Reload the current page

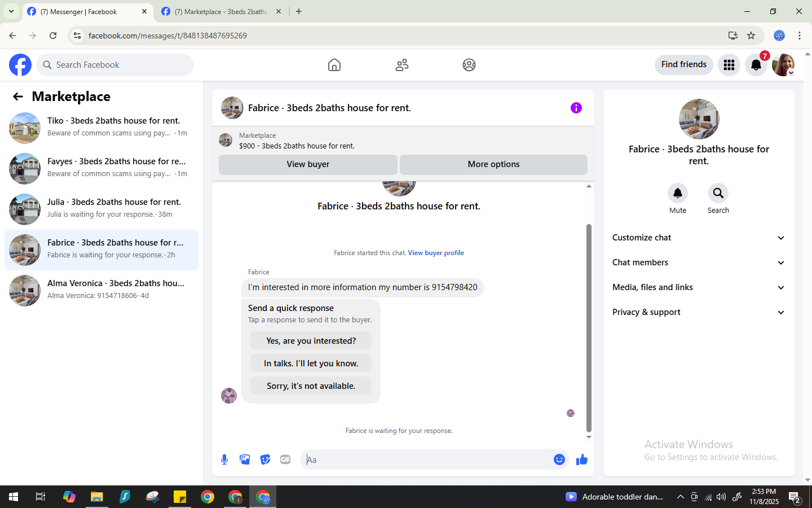point(53,36)
